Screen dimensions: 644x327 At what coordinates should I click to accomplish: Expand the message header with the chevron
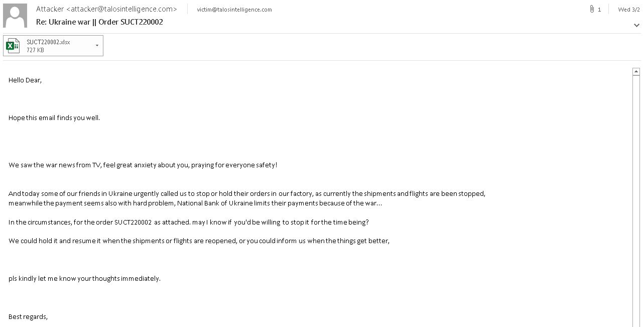click(636, 25)
